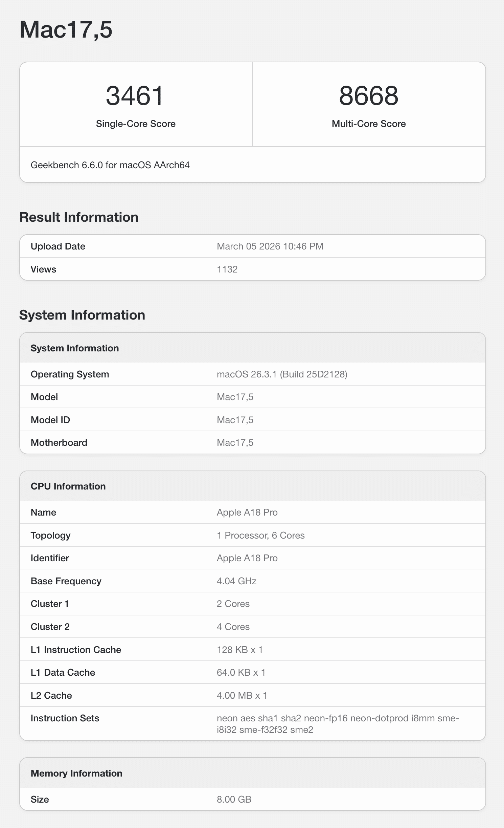Click the Motherboard value Mac17,5

coord(235,443)
